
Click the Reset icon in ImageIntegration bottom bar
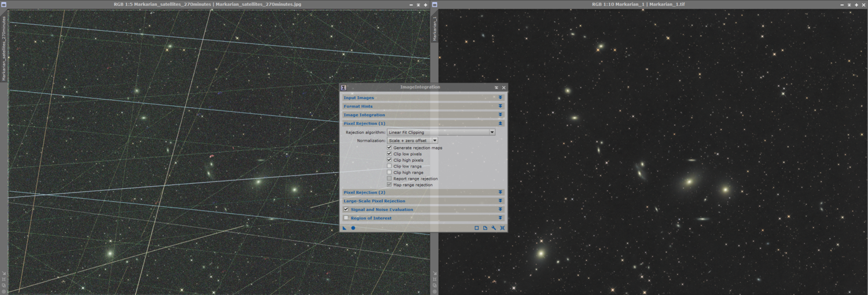pos(502,228)
